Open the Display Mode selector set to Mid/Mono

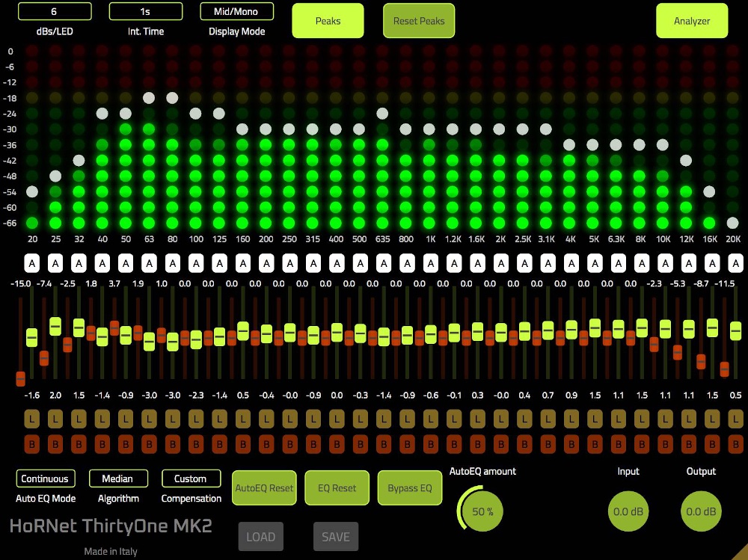236,11
